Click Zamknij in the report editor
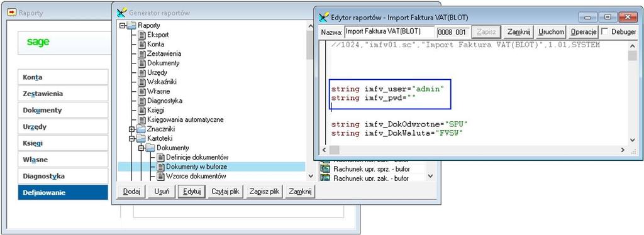Image resolution: width=644 pixels, height=235 pixels. coord(518,31)
